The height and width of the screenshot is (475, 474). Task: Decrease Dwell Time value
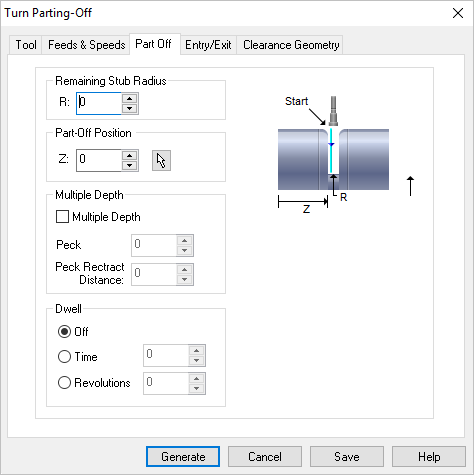point(197,360)
